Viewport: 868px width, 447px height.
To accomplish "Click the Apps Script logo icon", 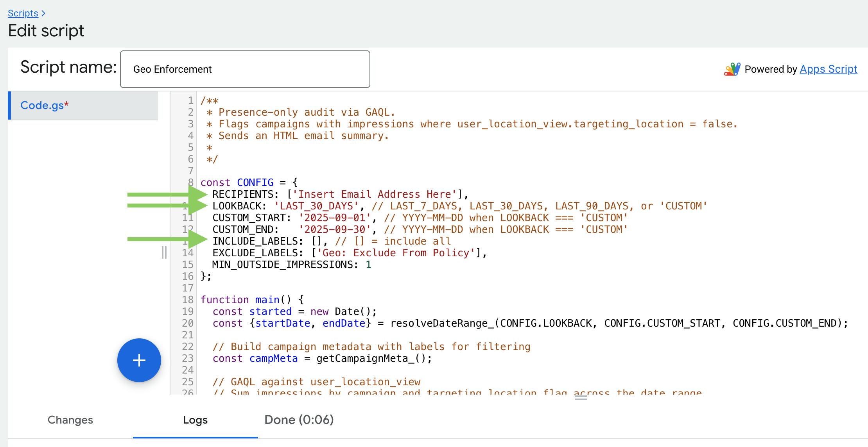I will point(732,70).
